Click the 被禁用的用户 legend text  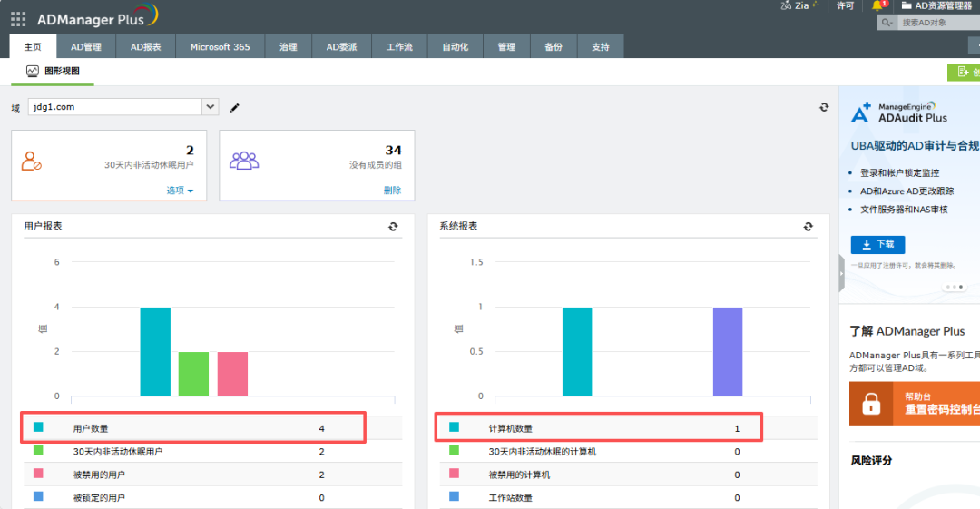(100, 475)
